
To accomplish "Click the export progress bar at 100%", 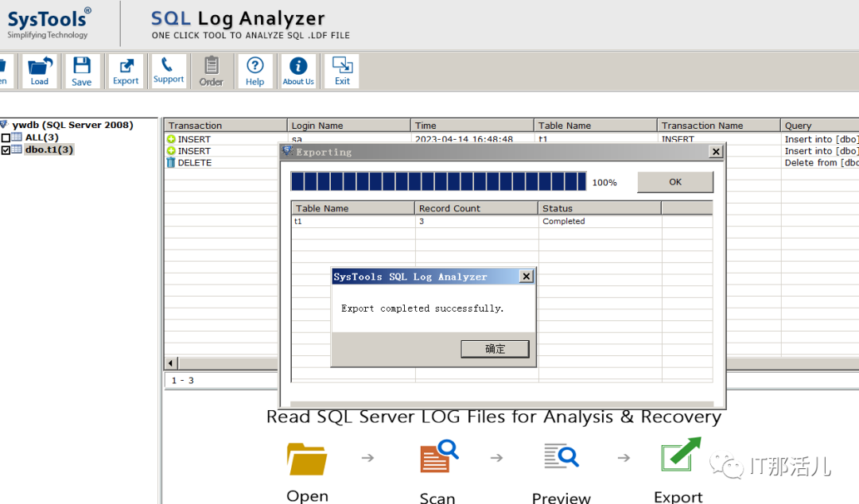I will tap(438, 181).
